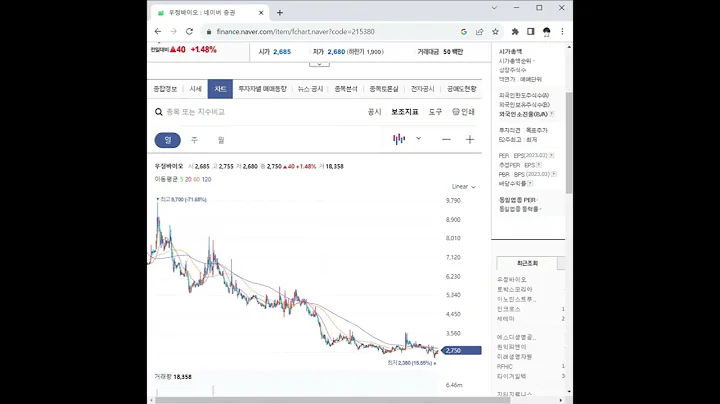Open the tab search chevron in the title bar
The height and width of the screenshot is (404, 720).
494,8
